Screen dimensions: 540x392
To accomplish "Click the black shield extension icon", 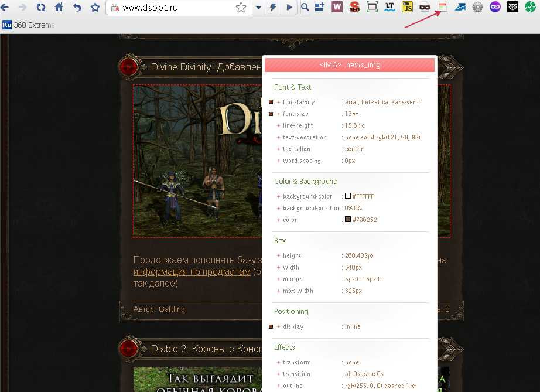I will [512, 6].
